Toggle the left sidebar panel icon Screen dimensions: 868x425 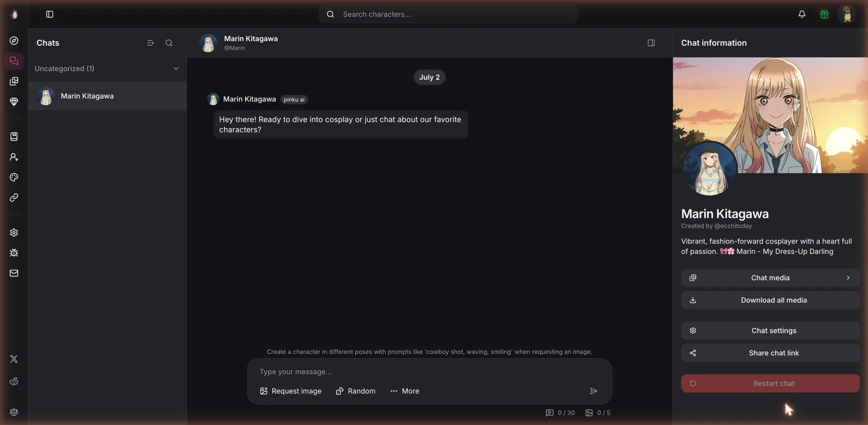(x=49, y=14)
